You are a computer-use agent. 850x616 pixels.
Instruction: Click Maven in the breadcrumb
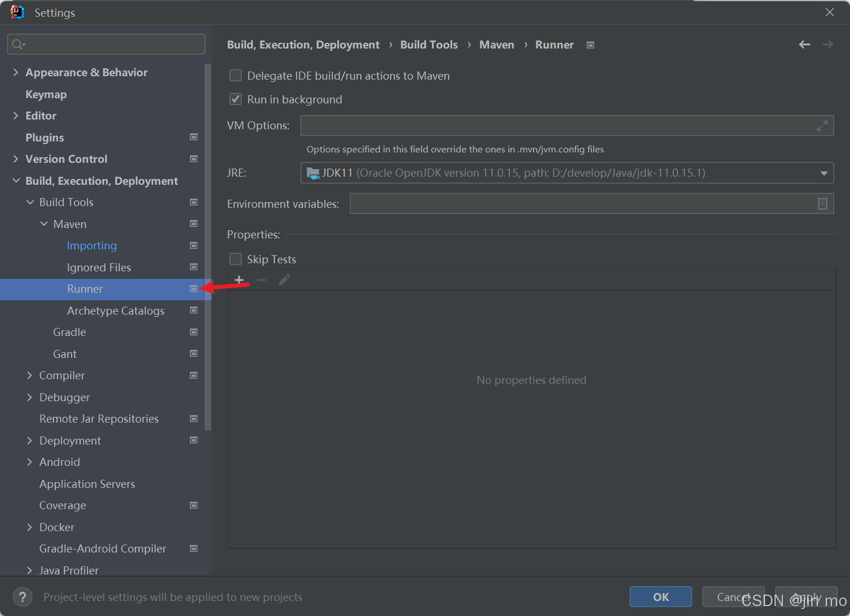[497, 44]
